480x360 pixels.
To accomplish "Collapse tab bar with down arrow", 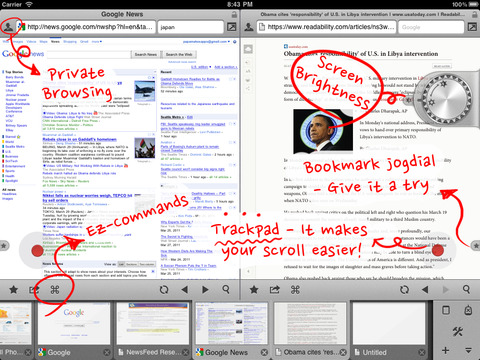I will 468,350.
